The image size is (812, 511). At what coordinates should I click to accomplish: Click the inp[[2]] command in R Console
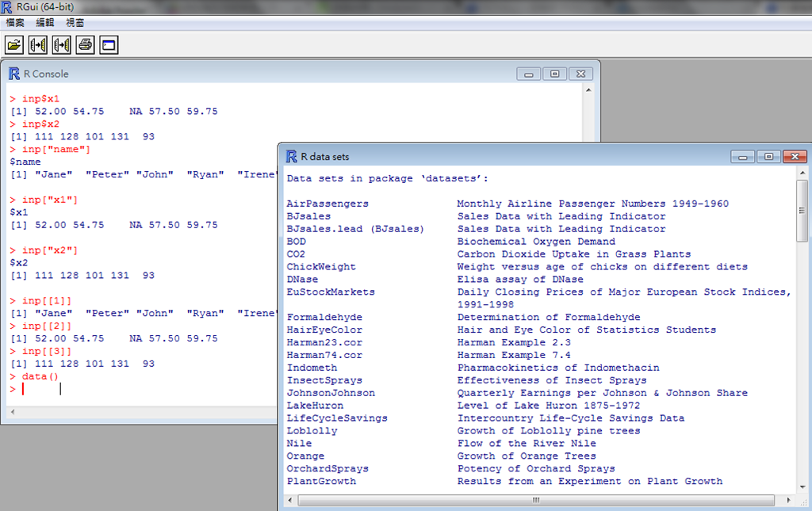click(x=47, y=326)
